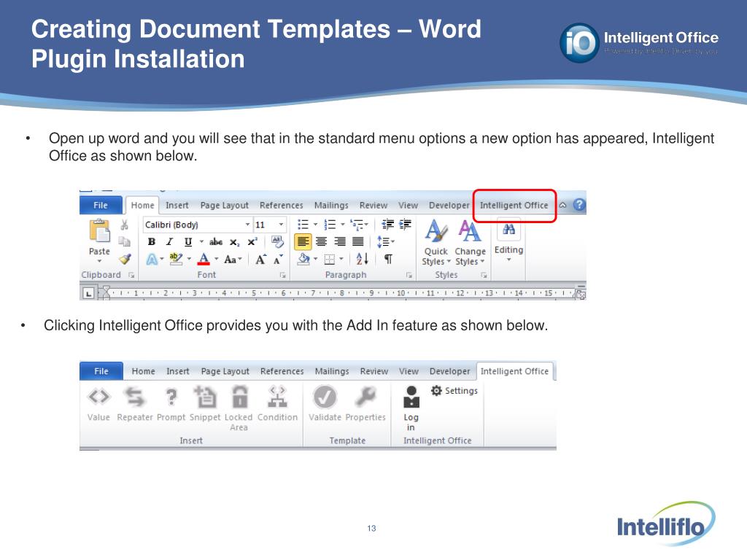Image resolution: width=747 pixels, height=560 pixels.
Task: Click the Sort A-Z icon
Action: 362,259
